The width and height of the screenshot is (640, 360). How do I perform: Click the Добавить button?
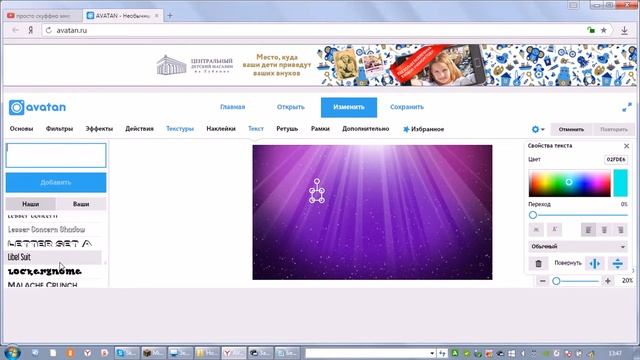[x=56, y=182]
